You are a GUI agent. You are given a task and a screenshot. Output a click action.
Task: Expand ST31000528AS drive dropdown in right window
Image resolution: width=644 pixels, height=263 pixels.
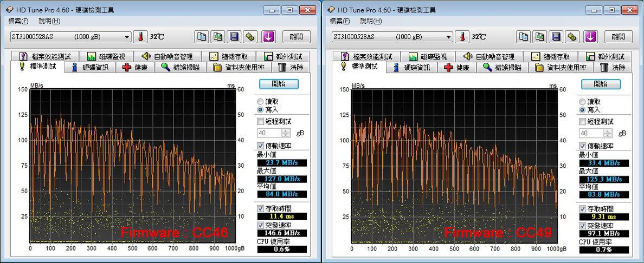pos(449,37)
